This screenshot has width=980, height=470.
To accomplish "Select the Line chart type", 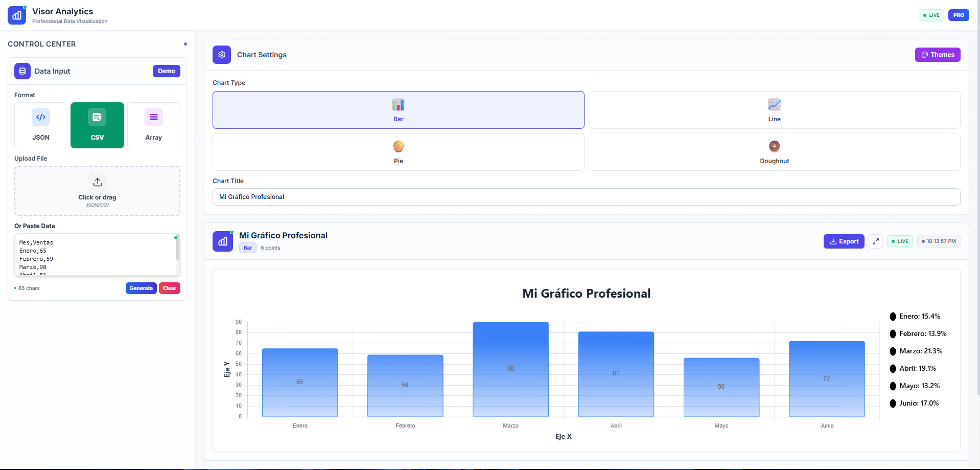I will (774, 110).
